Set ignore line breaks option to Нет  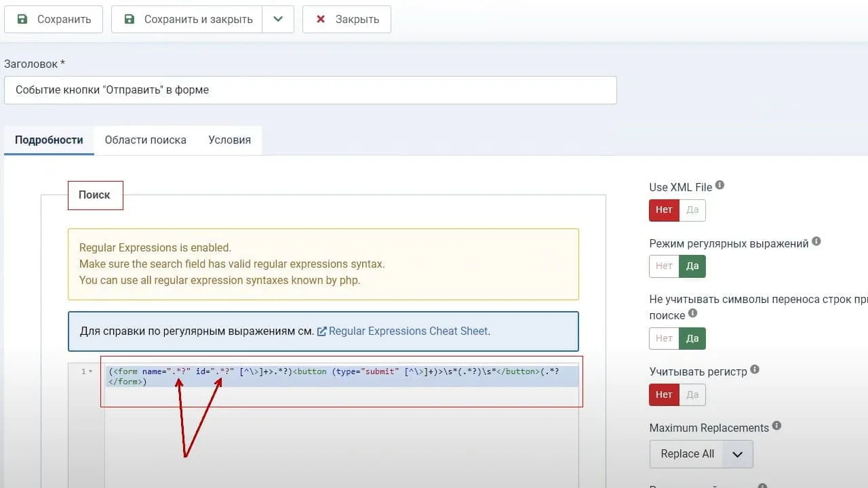pyautogui.click(x=664, y=338)
